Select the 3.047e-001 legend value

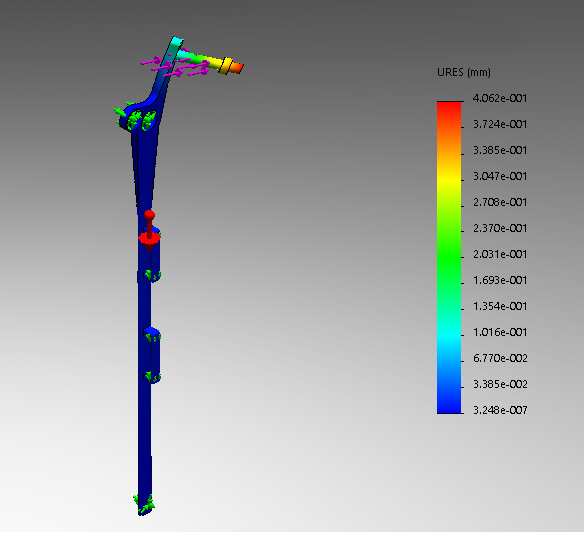[x=500, y=176]
